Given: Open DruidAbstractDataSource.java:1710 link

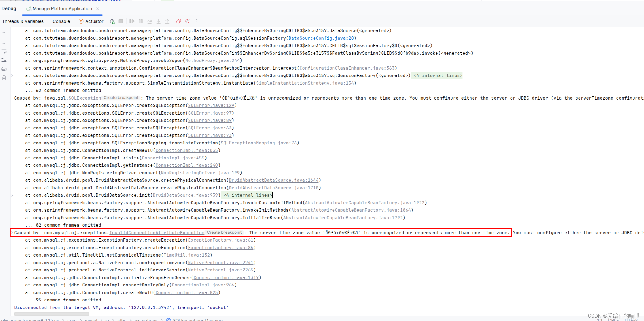Looking at the screenshot, I should [273, 188].
